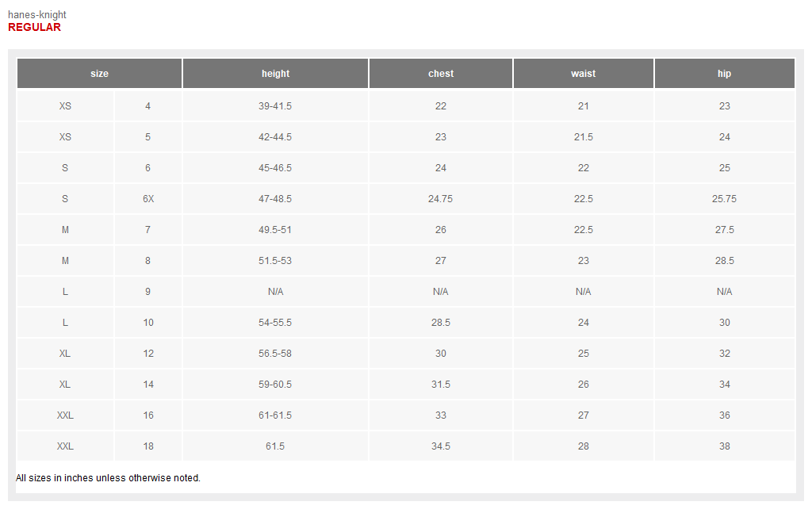
Task: Click the "All sizes in inches" note
Action: 108,478
